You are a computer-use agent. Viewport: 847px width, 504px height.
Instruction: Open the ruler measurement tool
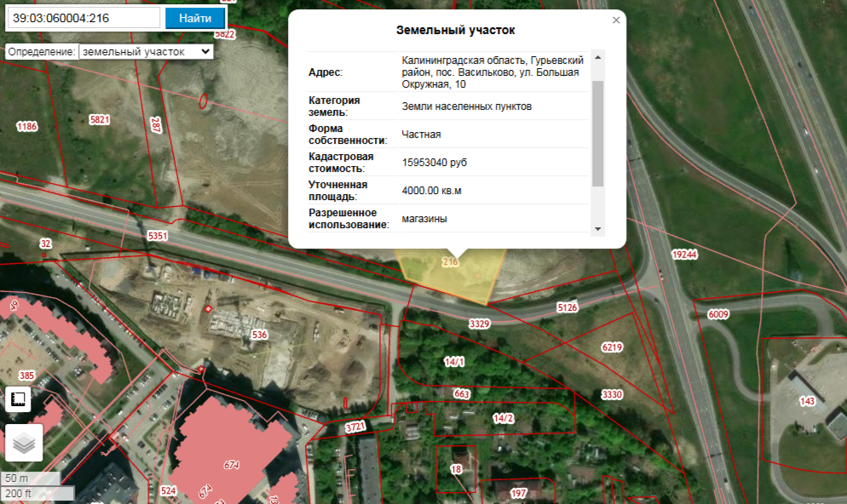click(19, 400)
